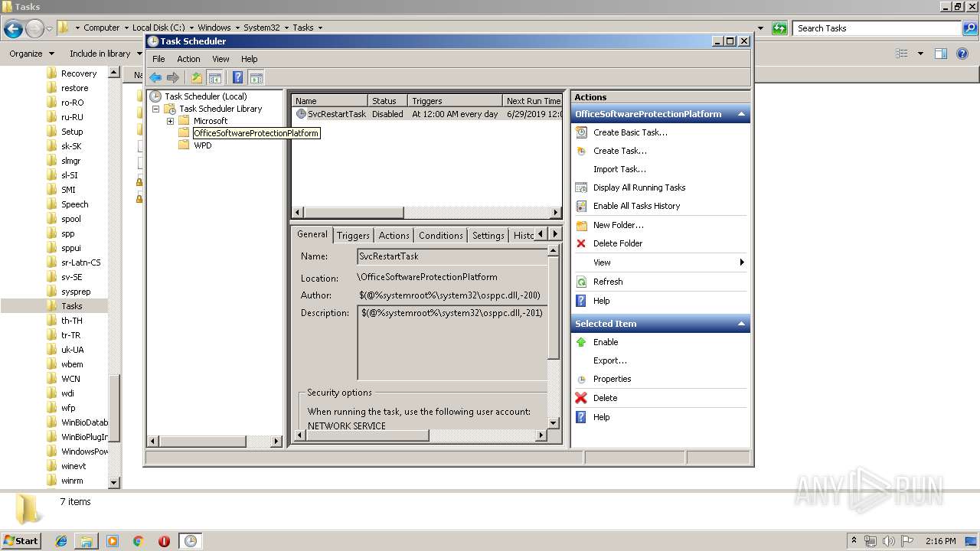Click in the Search Tasks box

(x=877, y=28)
